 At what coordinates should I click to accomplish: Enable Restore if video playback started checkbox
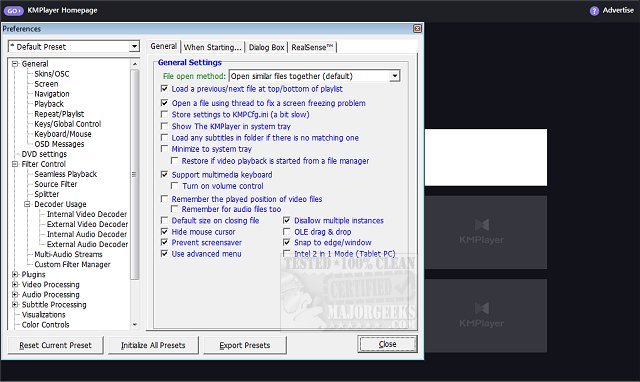[x=175, y=161]
